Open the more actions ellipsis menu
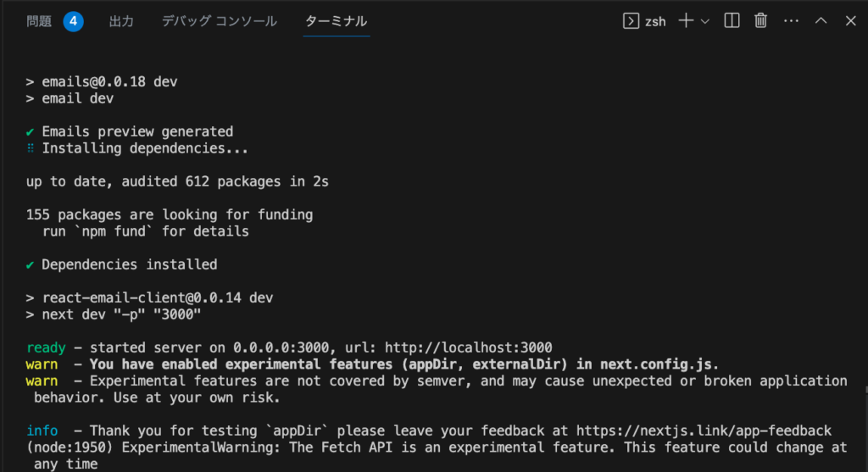Image resolution: width=868 pixels, height=472 pixels. [x=792, y=21]
